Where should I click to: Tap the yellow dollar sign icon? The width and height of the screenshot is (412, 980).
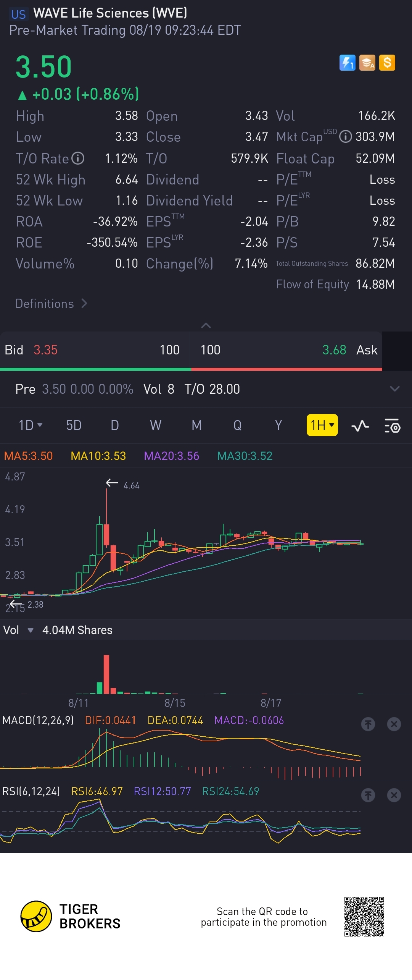point(387,63)
